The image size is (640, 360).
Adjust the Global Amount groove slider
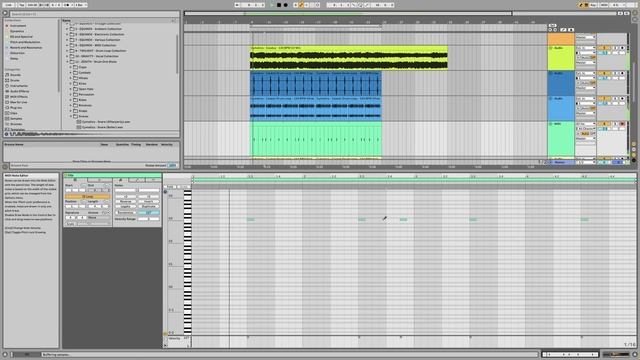point(173,166)
